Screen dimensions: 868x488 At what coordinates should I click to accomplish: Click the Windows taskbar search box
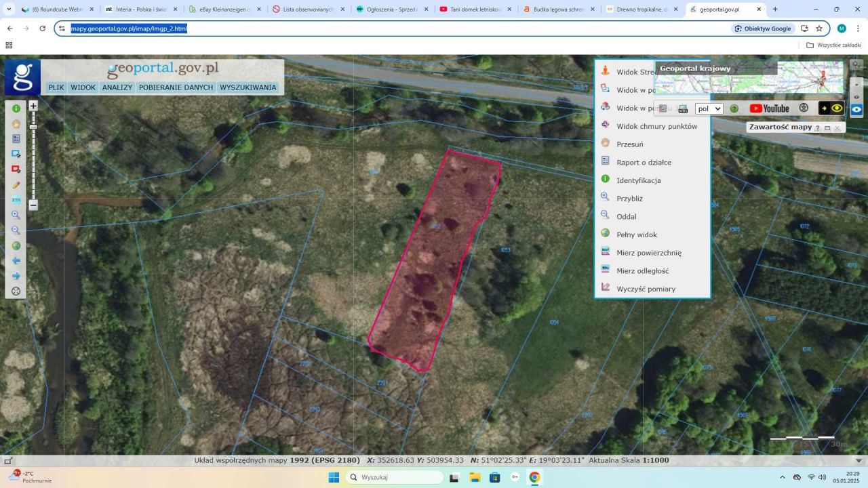pos(395,477)
